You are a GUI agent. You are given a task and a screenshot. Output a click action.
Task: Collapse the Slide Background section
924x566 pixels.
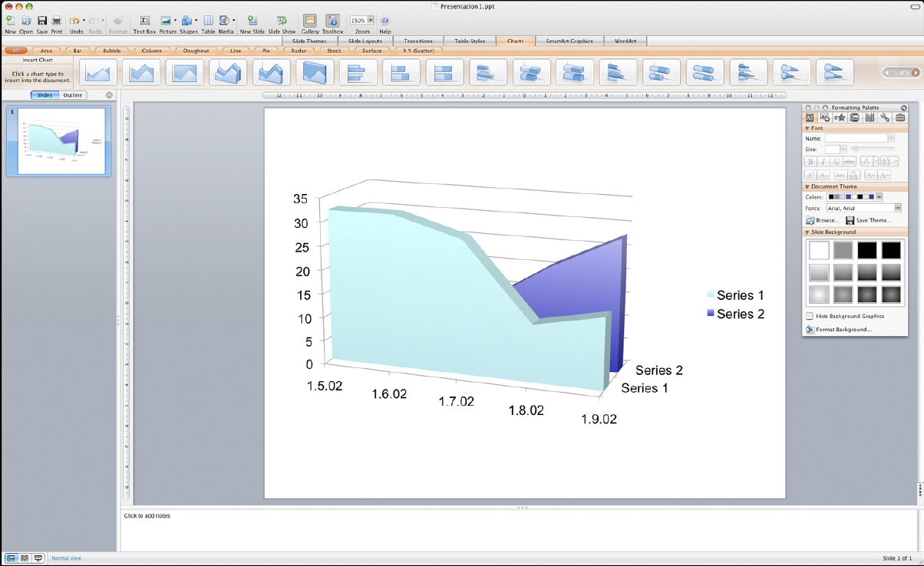point(807,232)
